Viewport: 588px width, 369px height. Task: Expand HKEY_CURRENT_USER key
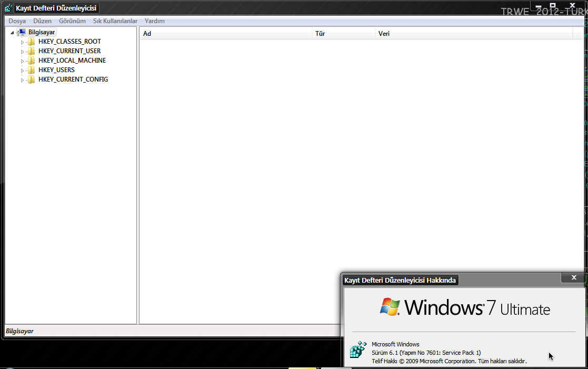tap(22, 52)
